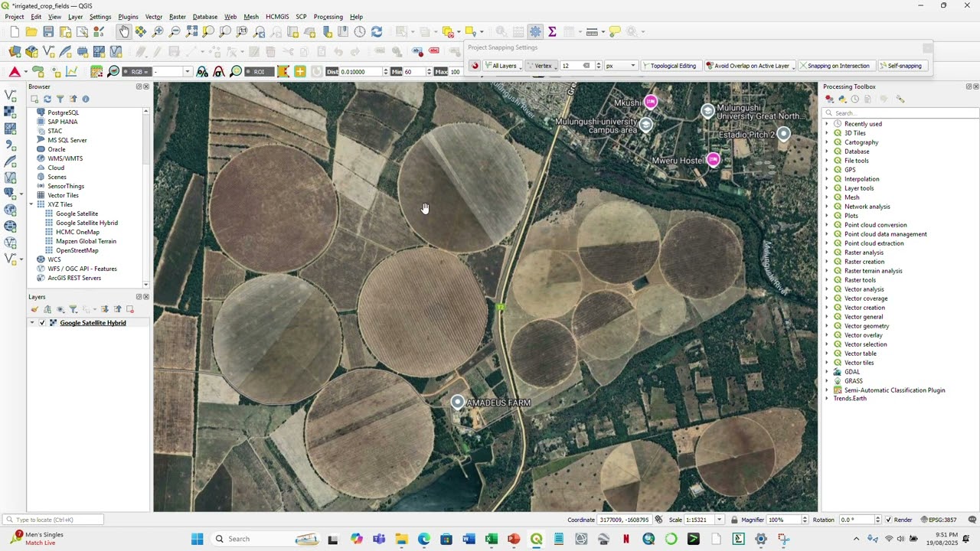Show map tips speech bubble icon
This screenshot has width=980, height=551.
click(x=615, y=31)
